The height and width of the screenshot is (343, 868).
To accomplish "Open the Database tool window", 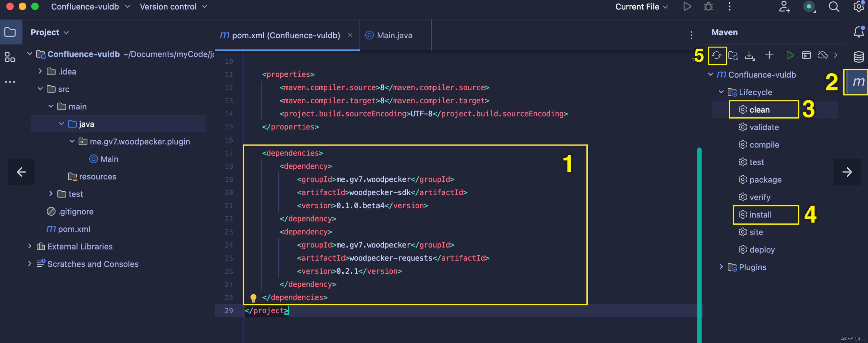I will (859, 57).
